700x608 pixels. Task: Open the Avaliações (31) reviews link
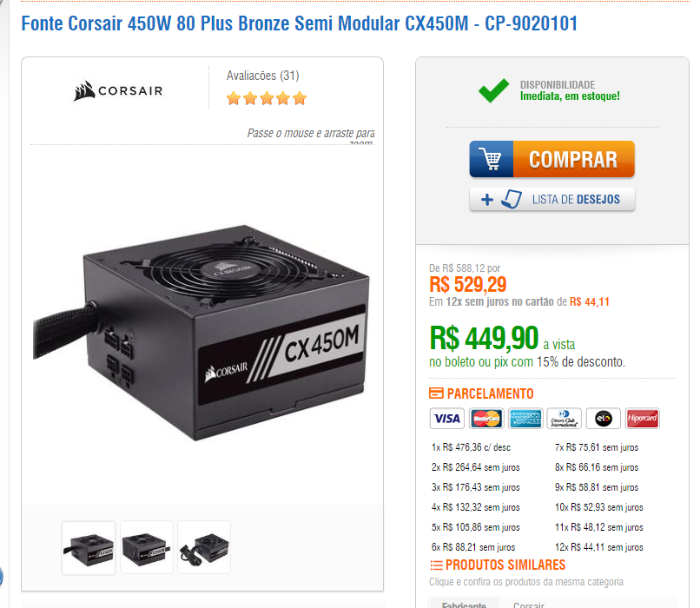pos(262,76)
